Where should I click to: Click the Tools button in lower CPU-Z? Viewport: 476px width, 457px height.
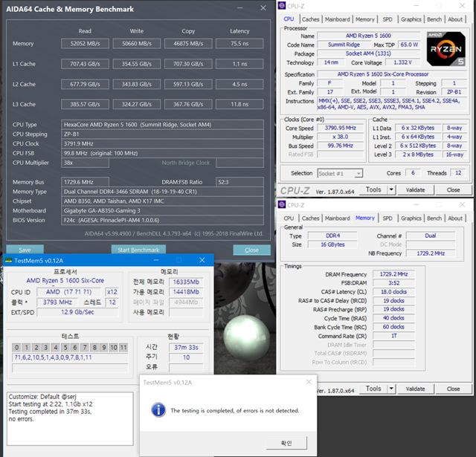point(373,389)
